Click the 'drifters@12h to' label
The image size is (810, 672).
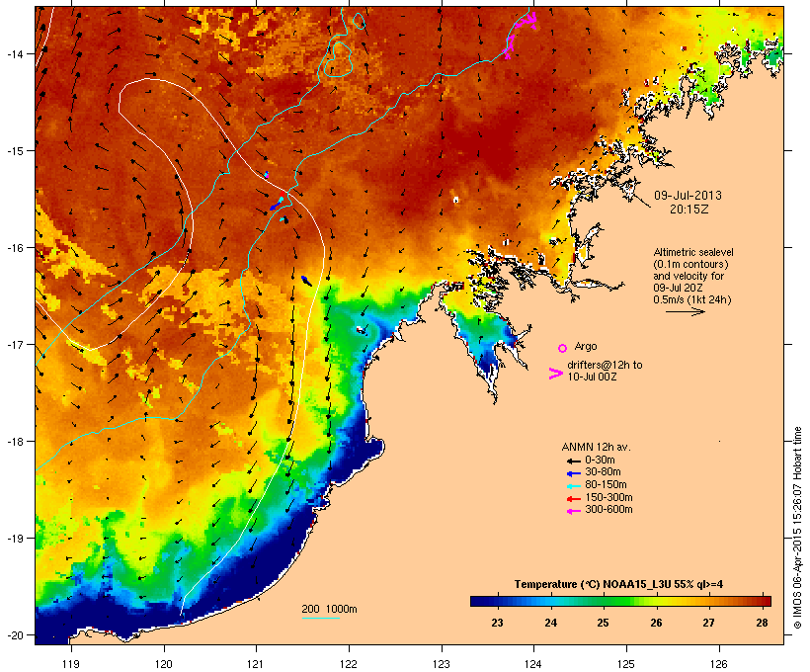pyautogui.click(x=605, y=365)
